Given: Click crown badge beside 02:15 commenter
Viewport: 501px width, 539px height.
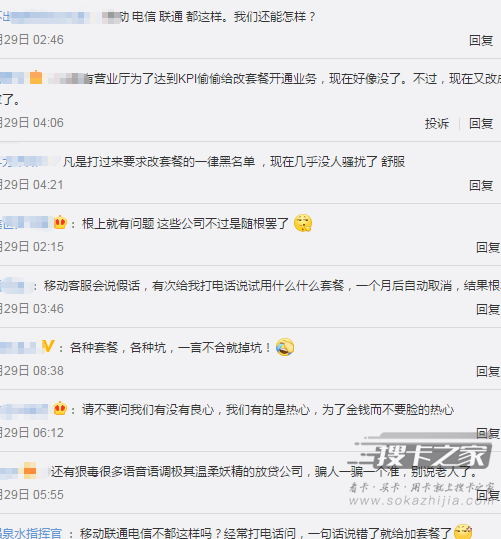Looking at the screenshot, I should [60, 223].
